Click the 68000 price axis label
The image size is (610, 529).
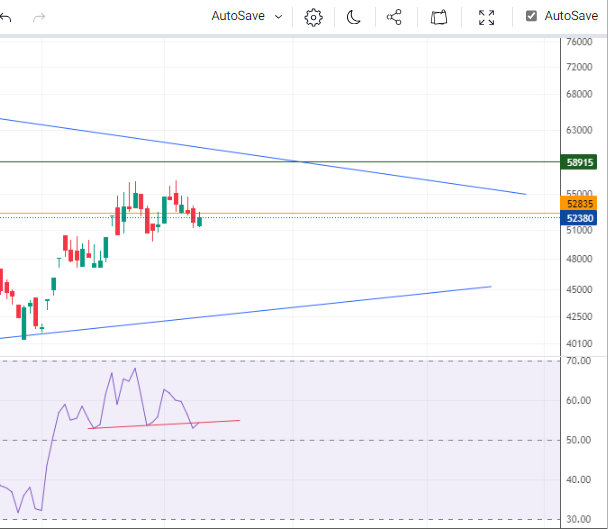(x=579, y=94)
